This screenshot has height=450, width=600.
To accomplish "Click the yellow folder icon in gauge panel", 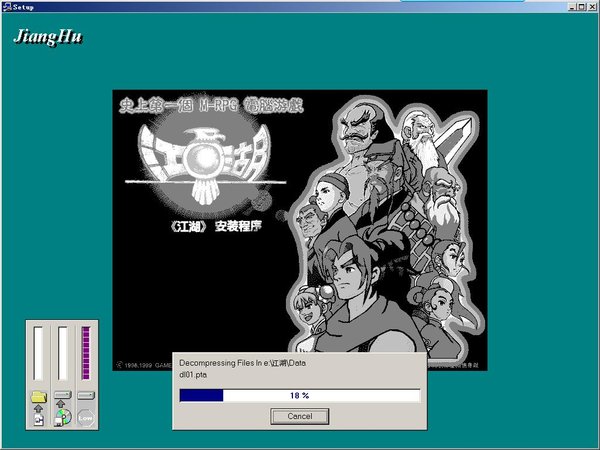I will coord(39,396).
